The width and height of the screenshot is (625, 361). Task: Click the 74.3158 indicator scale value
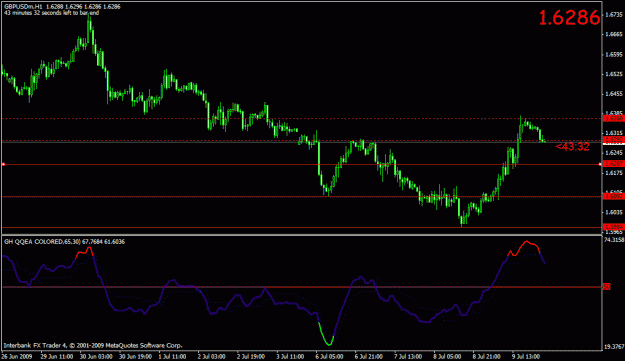(x=614, y=239)
